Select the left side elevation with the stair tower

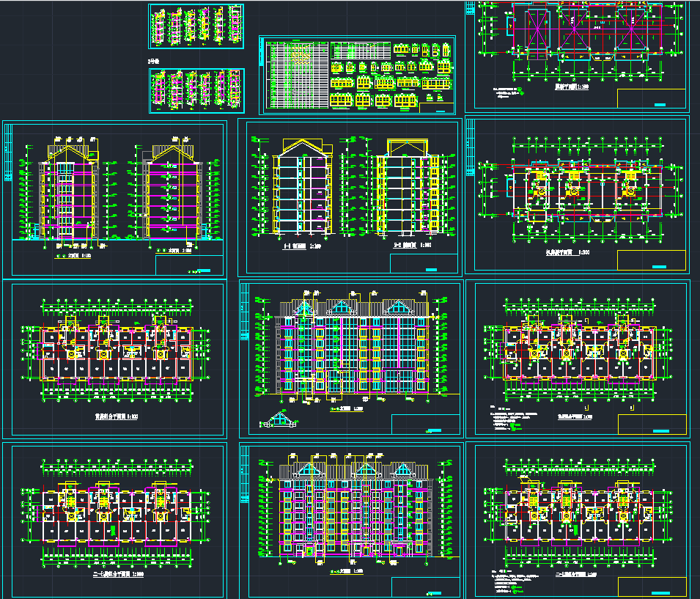tap(67, 192)
